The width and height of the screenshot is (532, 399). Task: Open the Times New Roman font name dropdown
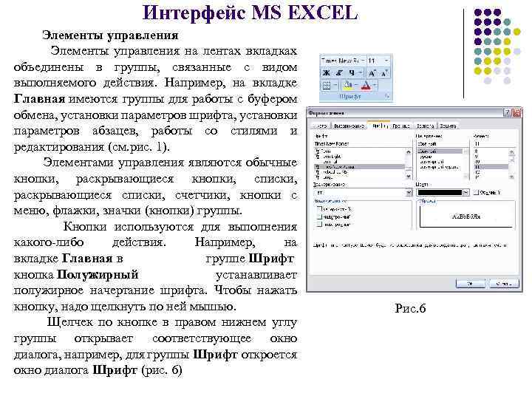click(x=363, y=61)
